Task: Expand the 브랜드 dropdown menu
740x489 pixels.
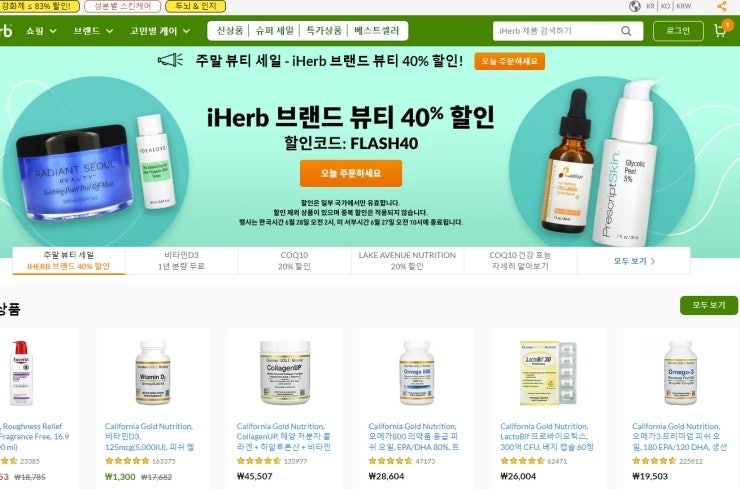Action: pos(93,31)
